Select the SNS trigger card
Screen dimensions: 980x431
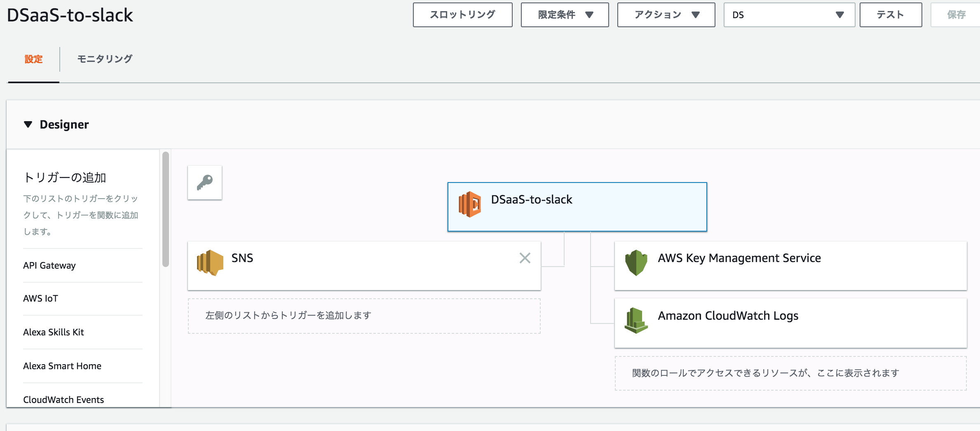point(364,266)
